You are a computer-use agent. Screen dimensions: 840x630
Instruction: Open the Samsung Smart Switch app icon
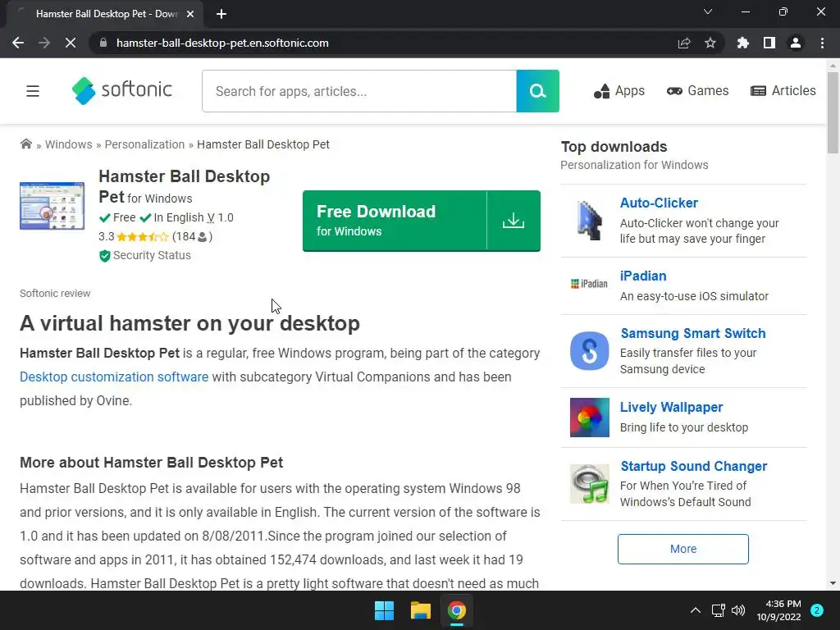(x=589, y=351)
